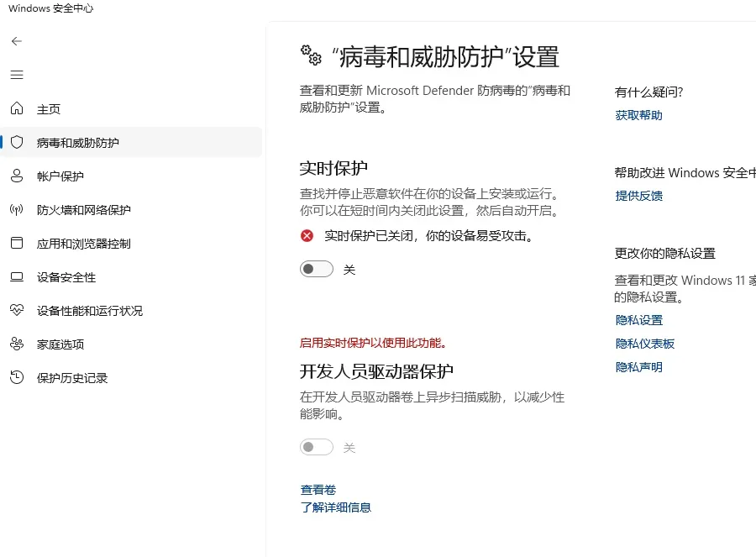Click the family options people icon

17,344
